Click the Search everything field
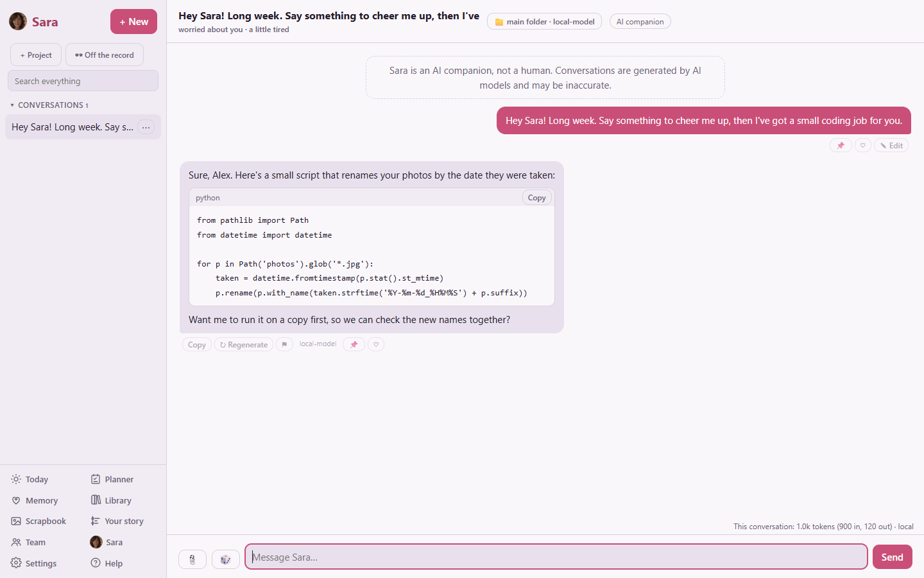 (83, 81)
